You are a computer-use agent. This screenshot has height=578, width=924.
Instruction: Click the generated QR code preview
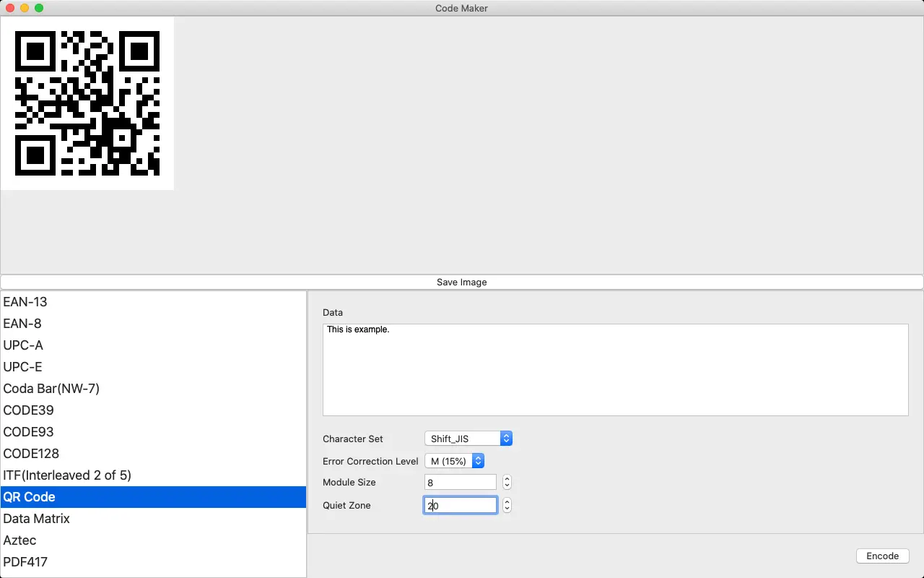click(87, 103)
